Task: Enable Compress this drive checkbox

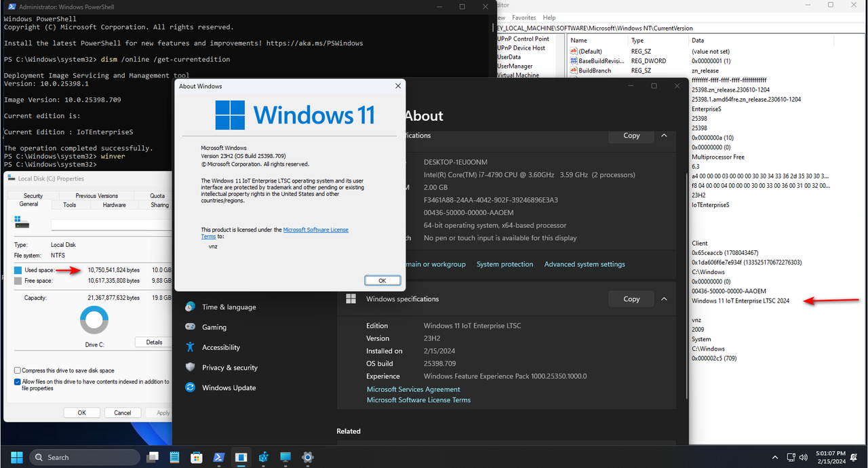Action: pyautogui.click(x=18, y=370)
